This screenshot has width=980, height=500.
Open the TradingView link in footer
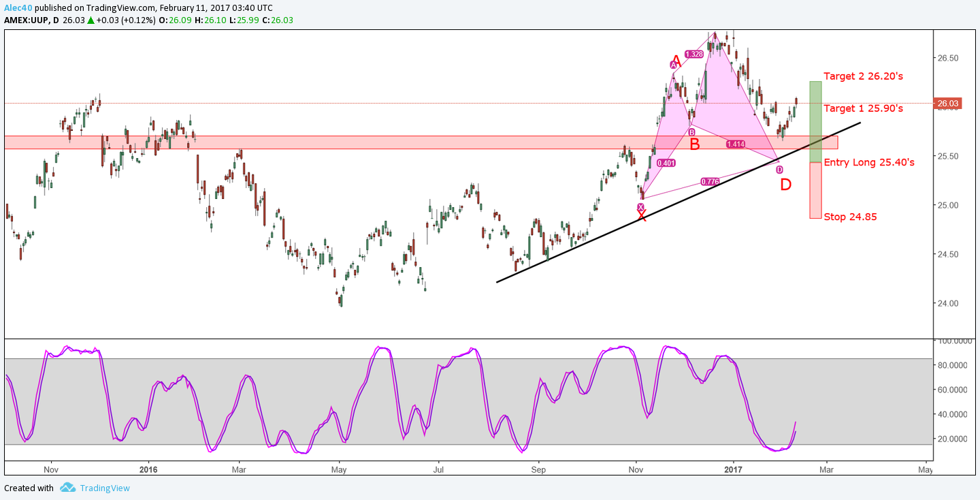(x=105, y=488)
